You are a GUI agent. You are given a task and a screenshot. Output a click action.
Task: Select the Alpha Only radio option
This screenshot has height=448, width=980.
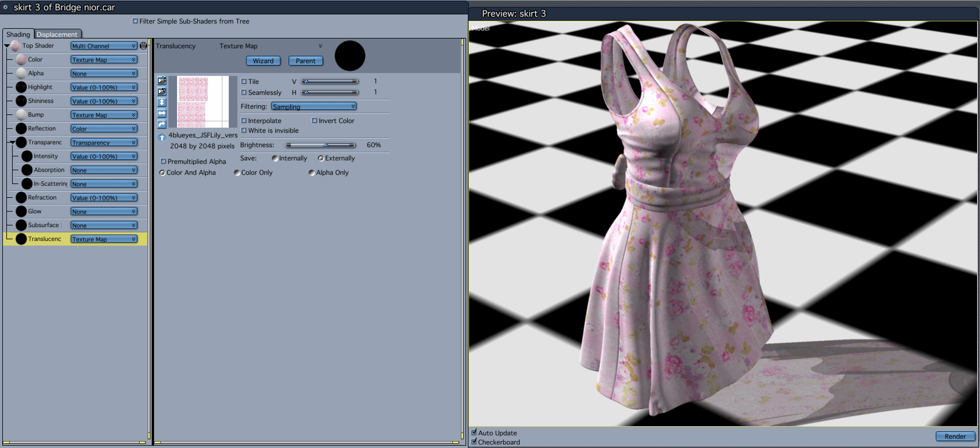(312, 173)
